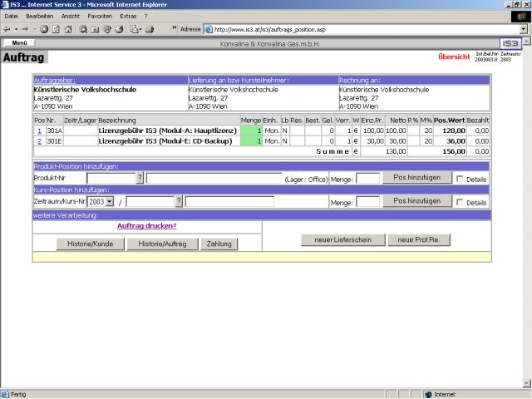Open the Favorites folder toolbar icon
This screenshot has height=399, width=532.
(95, 30)
